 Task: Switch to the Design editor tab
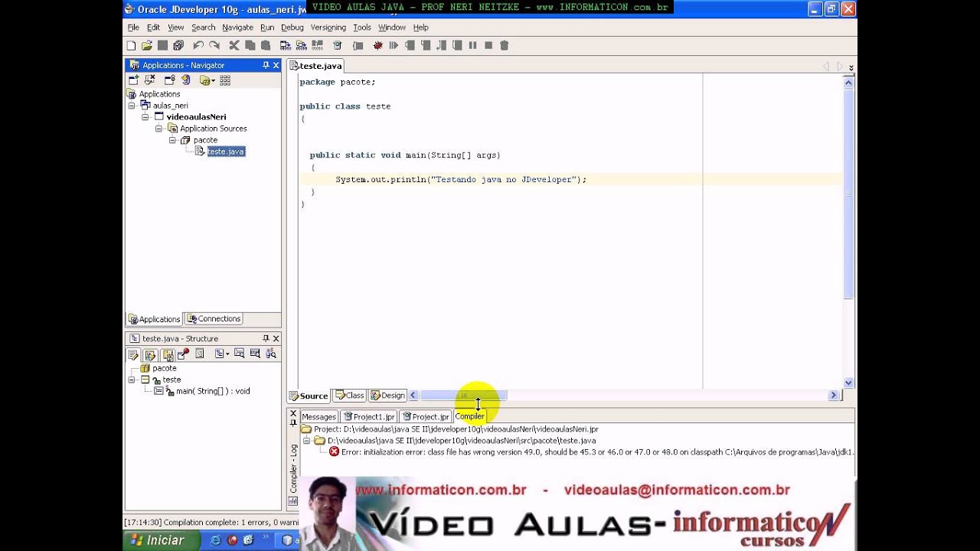tap(387, 396)
